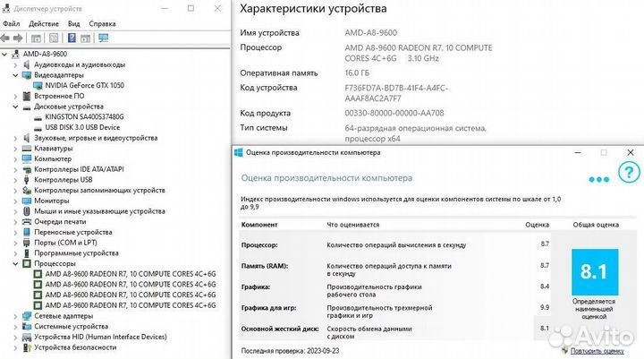Collapse the Процессоры node
The height and width of the screenshot is (359, 644).
(x=15, y=263)
